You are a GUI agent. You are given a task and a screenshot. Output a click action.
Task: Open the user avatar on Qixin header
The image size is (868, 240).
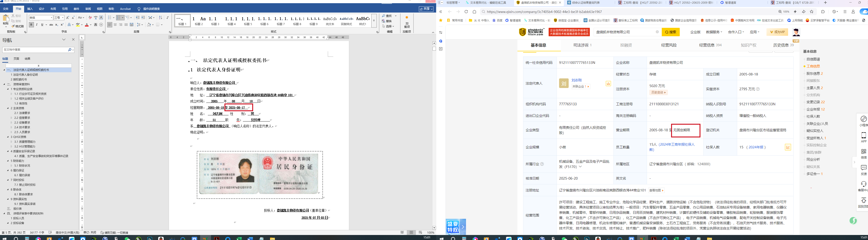(x=796, y=32)
